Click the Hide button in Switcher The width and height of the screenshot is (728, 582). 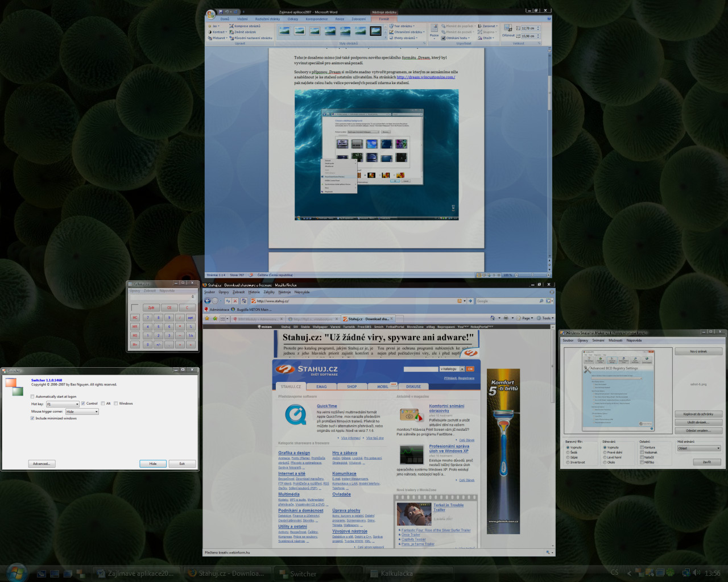click(x=153, y=464)
